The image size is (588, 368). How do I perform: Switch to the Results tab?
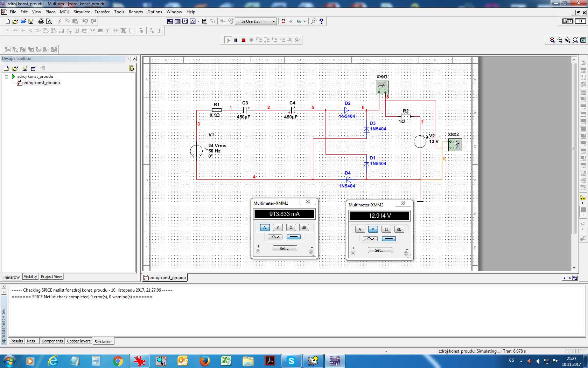click(16, 341)
